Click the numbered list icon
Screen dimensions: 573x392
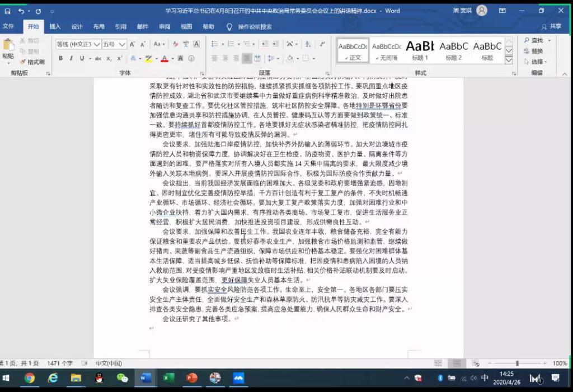(x=231, y=44)
